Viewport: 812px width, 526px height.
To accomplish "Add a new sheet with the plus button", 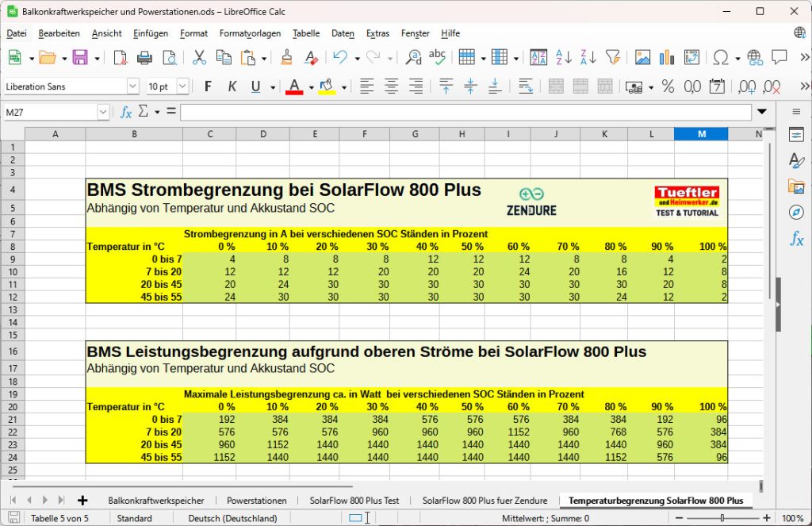I will pos(84,501).
